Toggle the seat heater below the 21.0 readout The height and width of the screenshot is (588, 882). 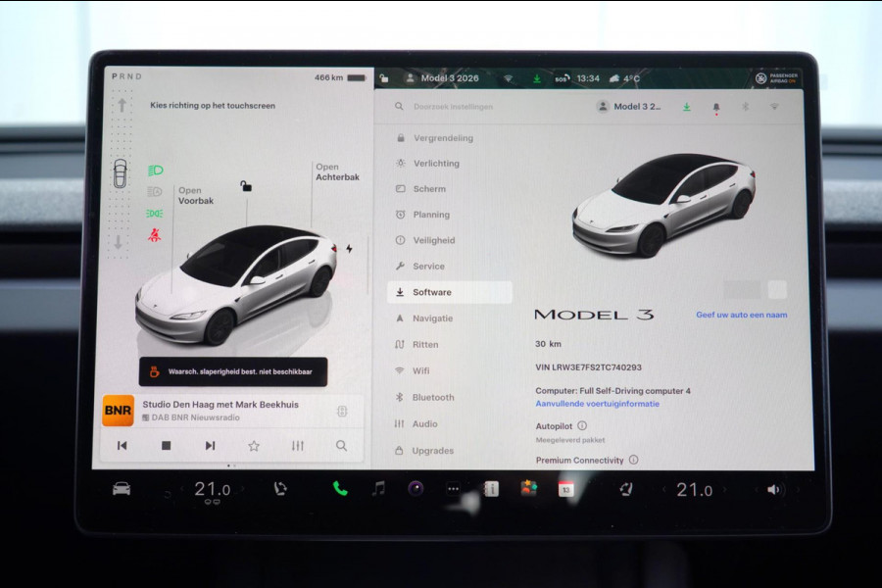[213, 502]
